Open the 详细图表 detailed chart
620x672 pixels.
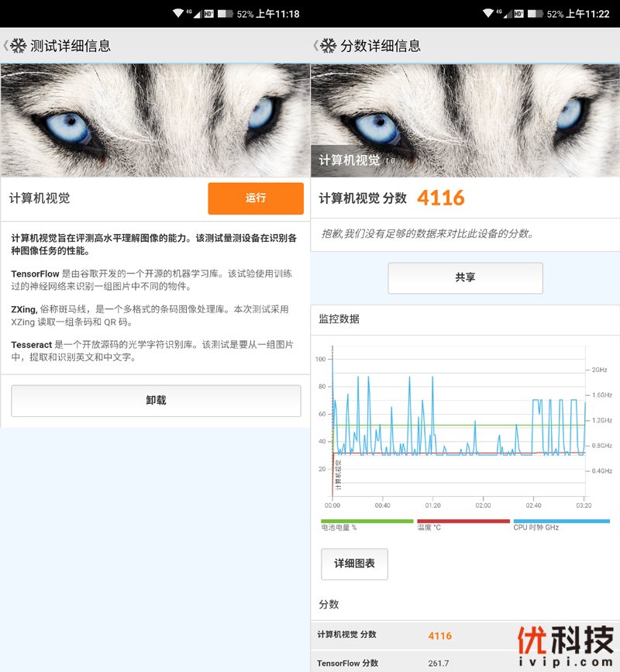354,563
